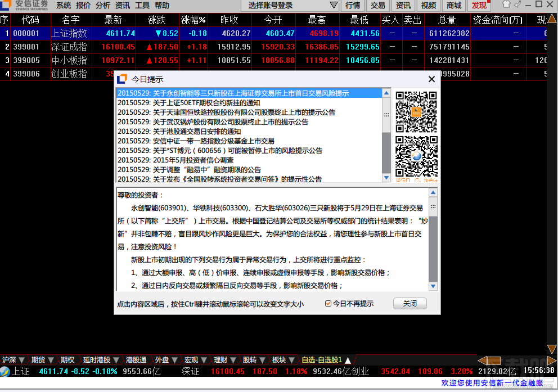Click the horizontal scroller thumb at bottom right
Image resolution: width=558 pixels, height=392 pixels.
[493, 361]
